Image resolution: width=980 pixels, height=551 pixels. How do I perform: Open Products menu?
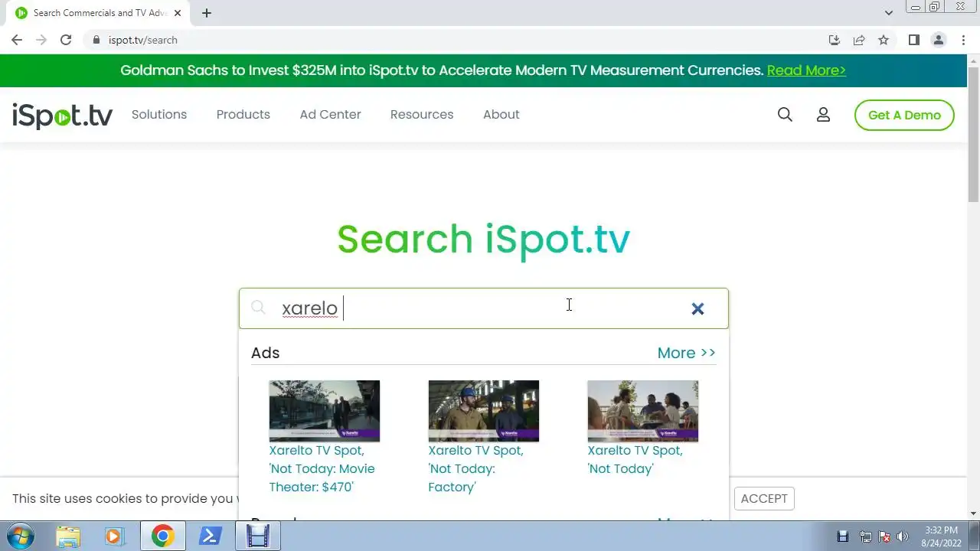tap(243, 114)
